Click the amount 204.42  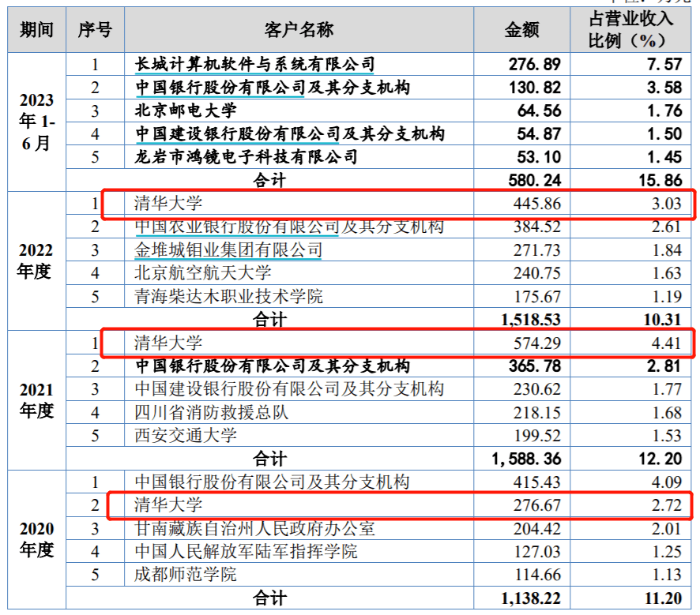(x=536, y=528)
